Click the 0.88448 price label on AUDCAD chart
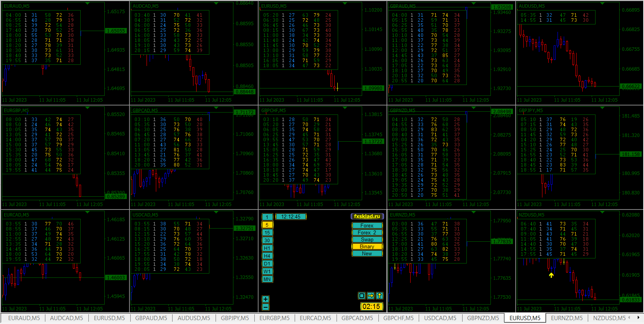 (245, 92)
